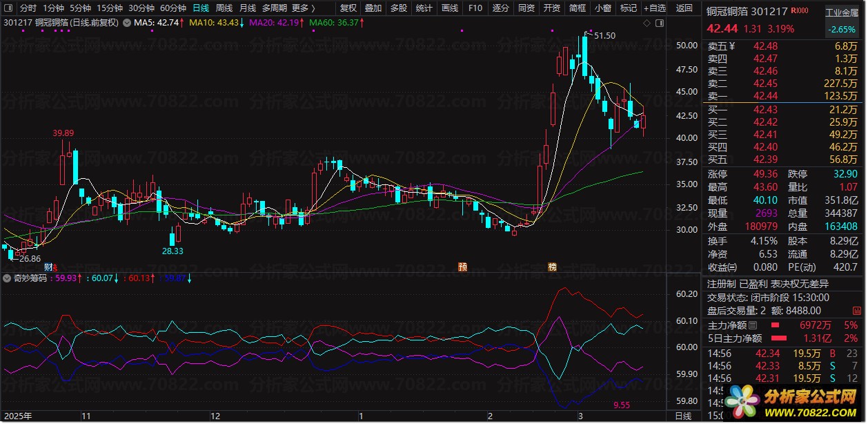Click the 14:56 42.34 trade row
This screenshot has height=424, width=868.
point(783,354)
